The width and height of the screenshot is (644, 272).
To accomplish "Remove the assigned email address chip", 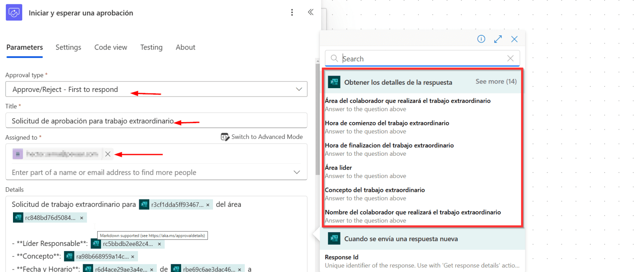I will (x=108, y=154).
